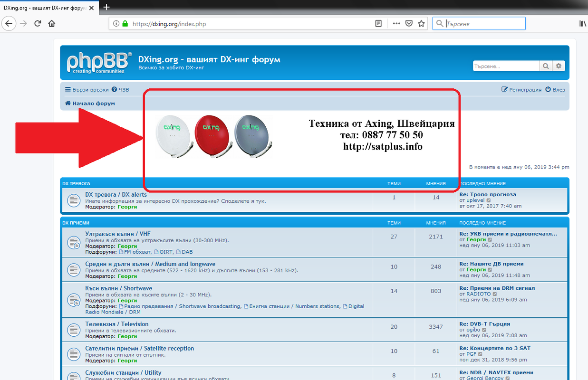
Task: Click Регистрация to register
Action: click(x=522, y=89)
